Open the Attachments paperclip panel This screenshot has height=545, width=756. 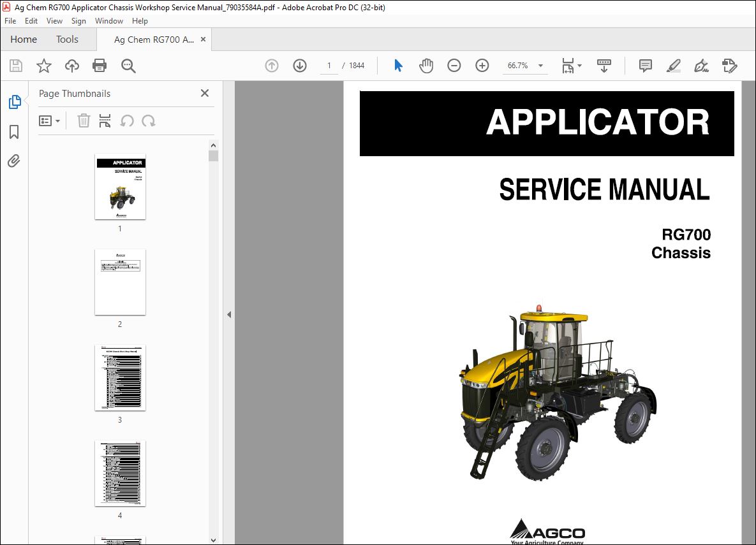tap(14, 161)
